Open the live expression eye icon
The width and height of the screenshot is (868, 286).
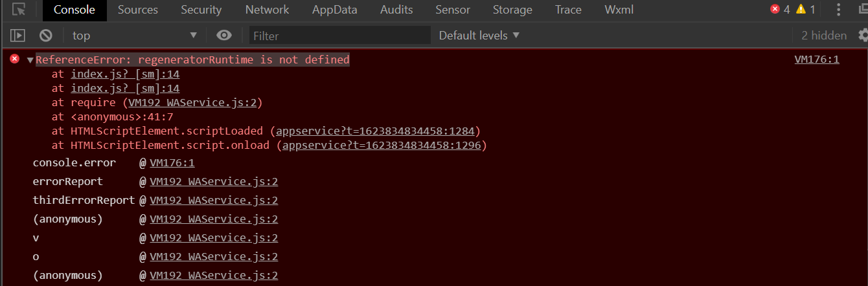tap(224, 36)
